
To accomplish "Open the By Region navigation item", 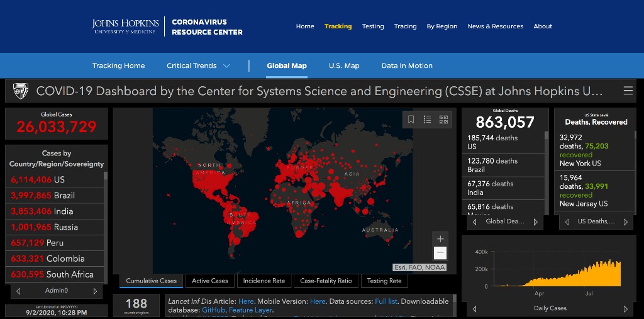I will point(442,26).
